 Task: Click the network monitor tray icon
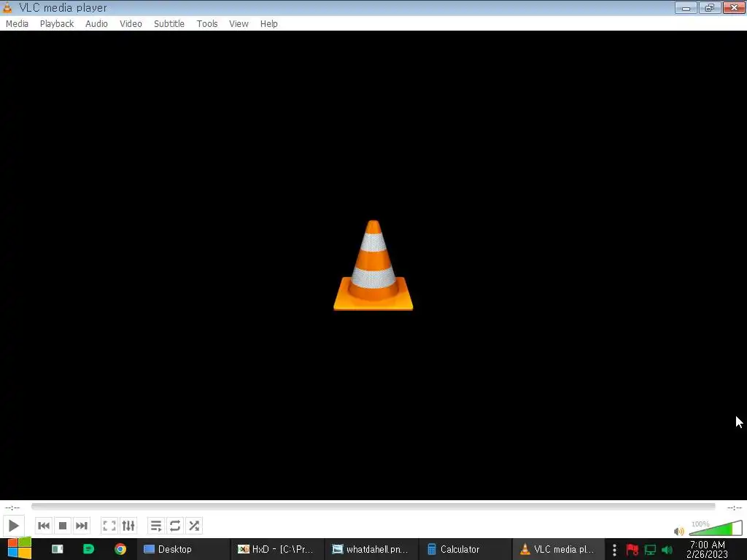pos(650,550)
